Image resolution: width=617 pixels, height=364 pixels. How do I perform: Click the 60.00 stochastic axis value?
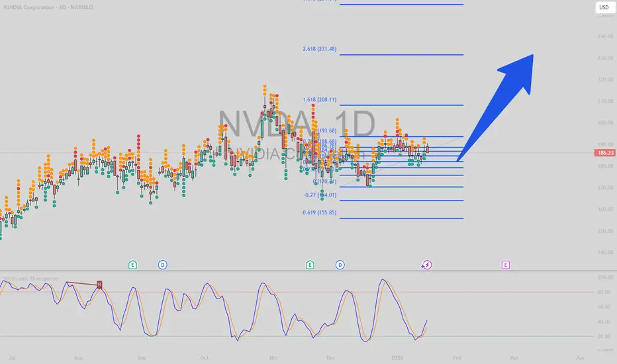point(604,306)
